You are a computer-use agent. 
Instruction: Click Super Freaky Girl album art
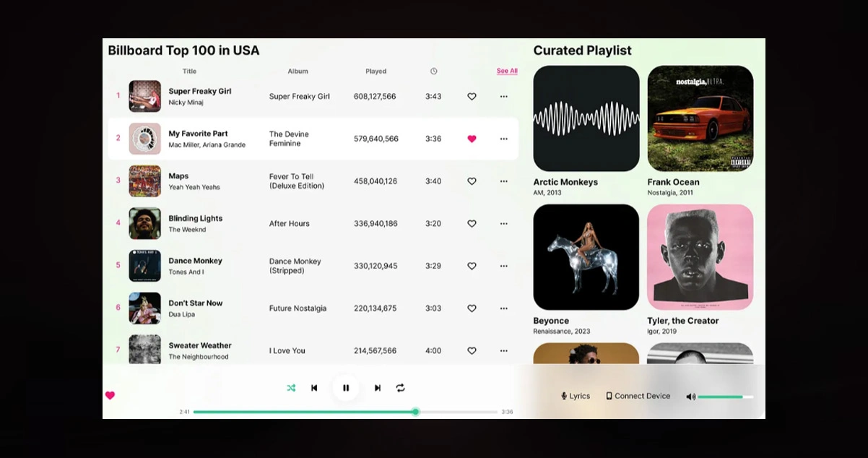(x=145, y=96)
